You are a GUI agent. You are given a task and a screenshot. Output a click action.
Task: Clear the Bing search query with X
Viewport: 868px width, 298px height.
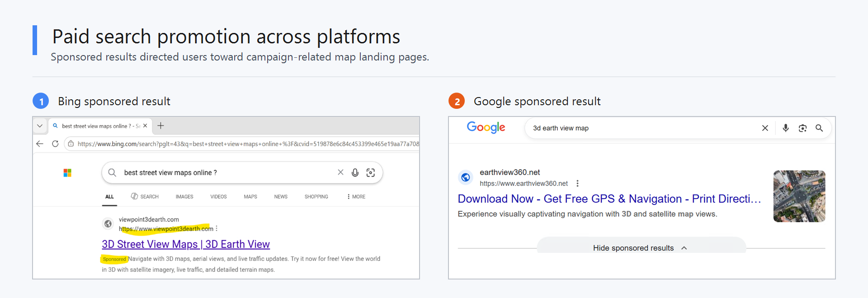point(341,172)
